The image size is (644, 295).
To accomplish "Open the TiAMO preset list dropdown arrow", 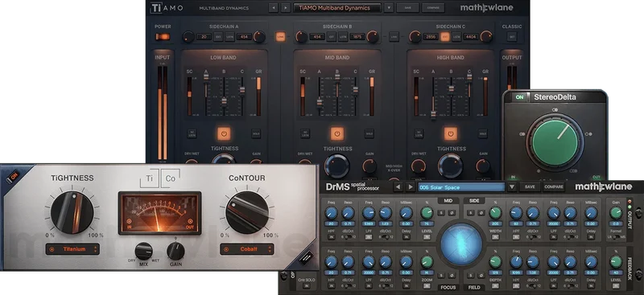I will coord(389,8).
